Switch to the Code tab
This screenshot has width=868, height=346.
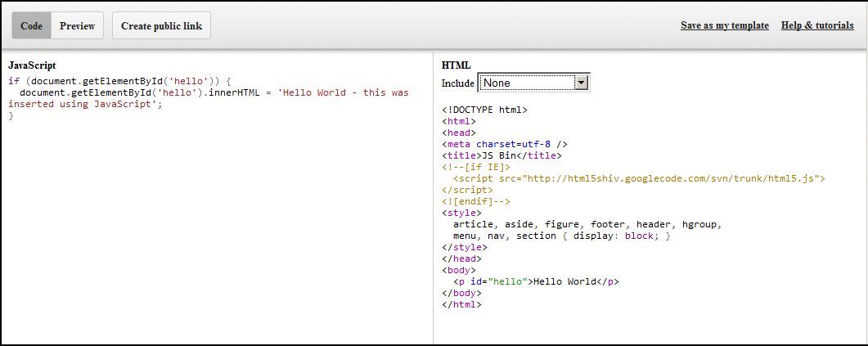[32, 25]
